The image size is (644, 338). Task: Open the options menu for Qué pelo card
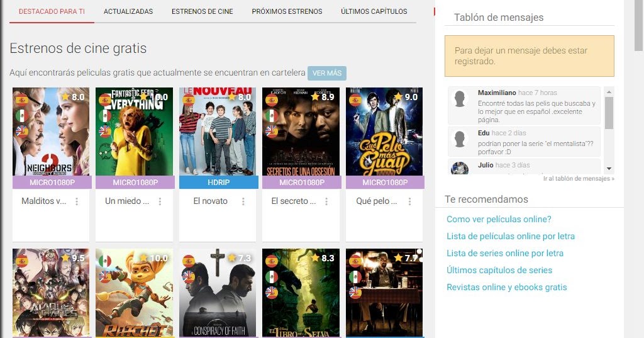(x=409, y=201)
